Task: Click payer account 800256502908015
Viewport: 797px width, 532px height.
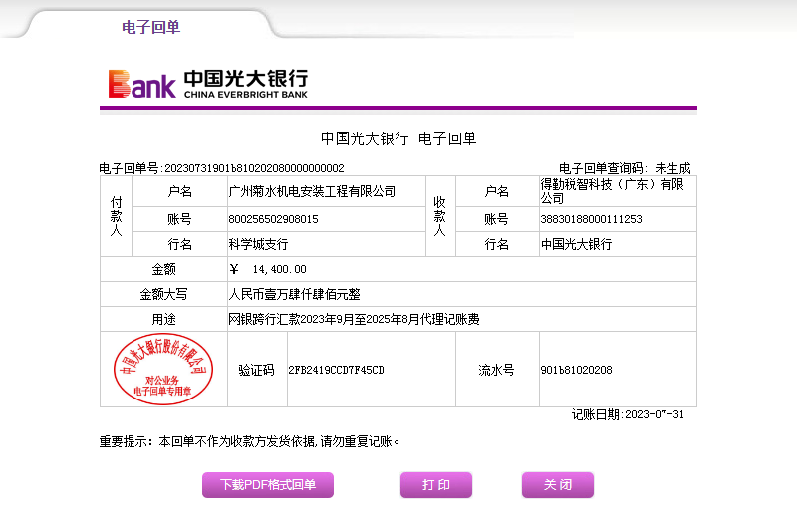Action: pos(273,219)
